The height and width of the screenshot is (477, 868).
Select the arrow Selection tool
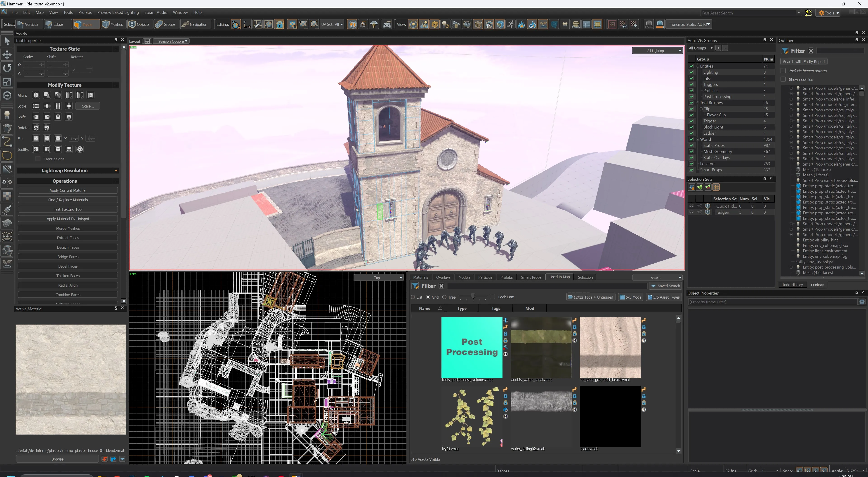tap(7, 41)
